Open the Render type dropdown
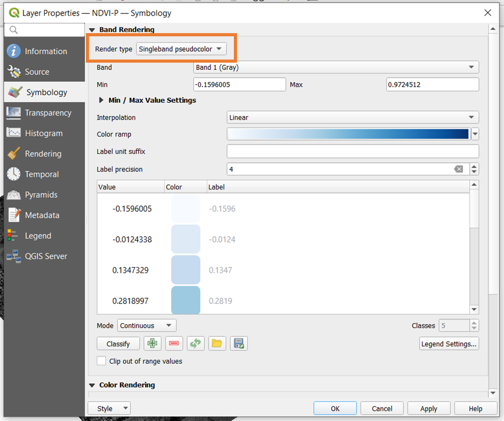504x421 pixels. 181,49
